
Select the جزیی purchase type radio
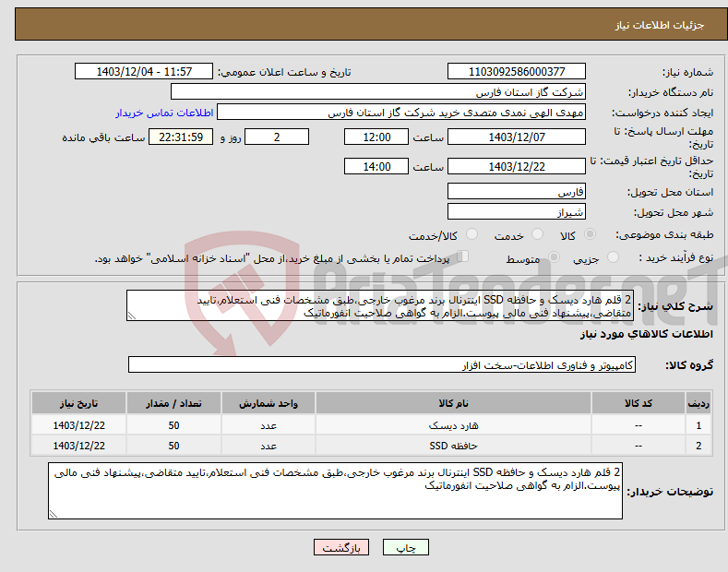click(613, 256)
